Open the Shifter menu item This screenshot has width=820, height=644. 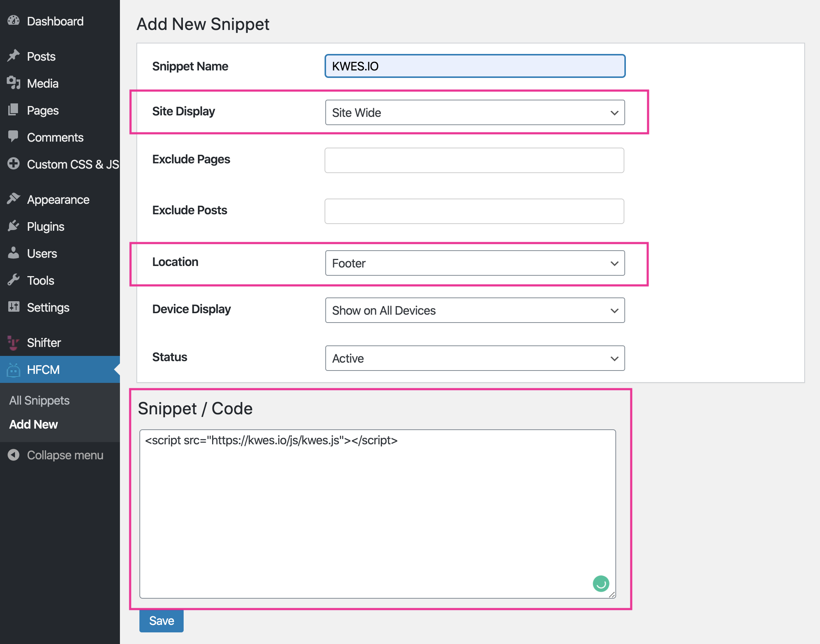click(60, 342)
